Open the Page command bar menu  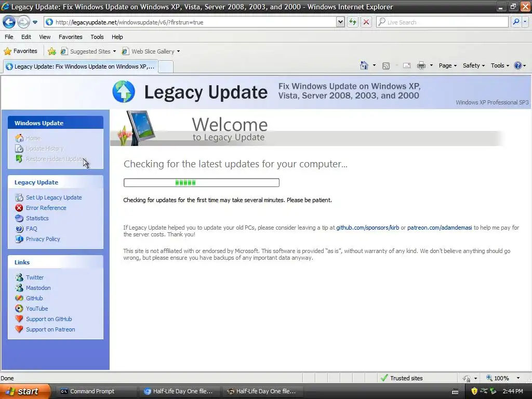[x=447, y=65]
